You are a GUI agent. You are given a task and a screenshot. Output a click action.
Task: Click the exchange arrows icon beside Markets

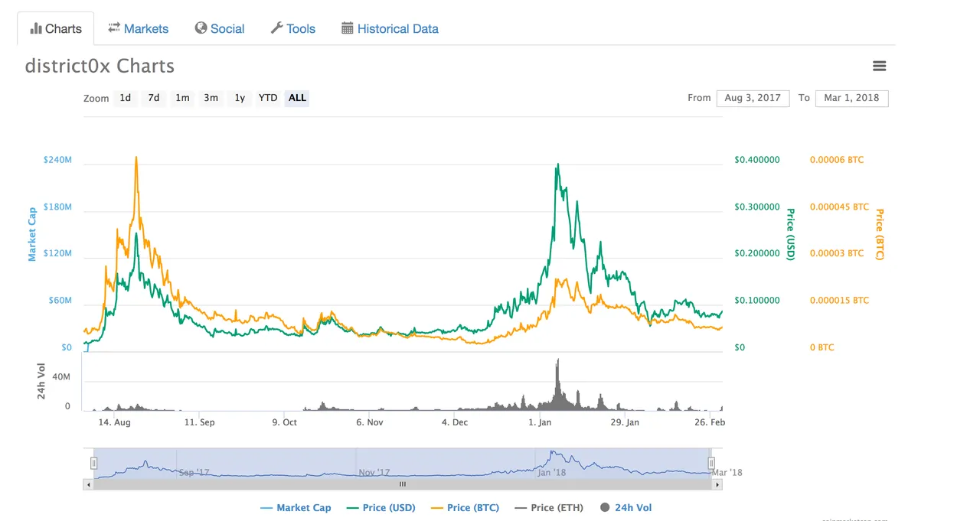coord(114,28)
